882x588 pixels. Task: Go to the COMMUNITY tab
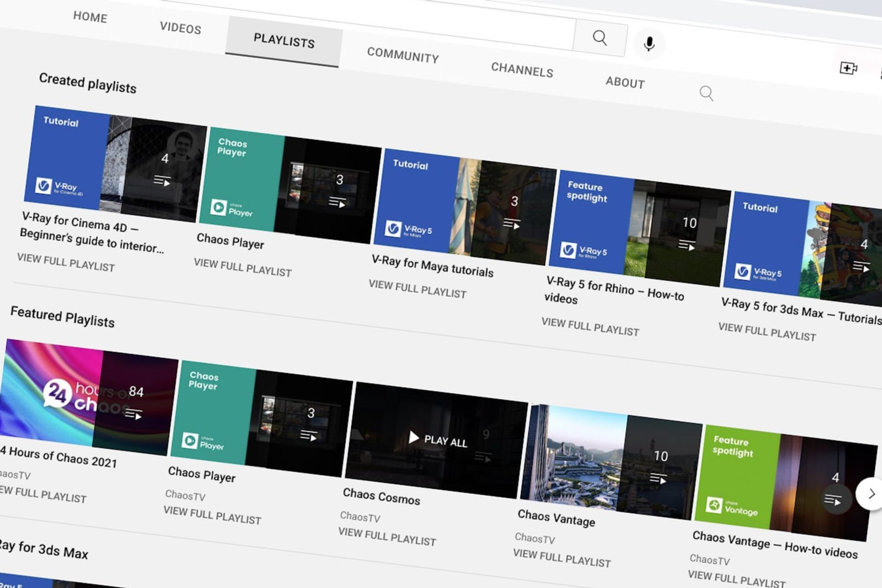403,55
